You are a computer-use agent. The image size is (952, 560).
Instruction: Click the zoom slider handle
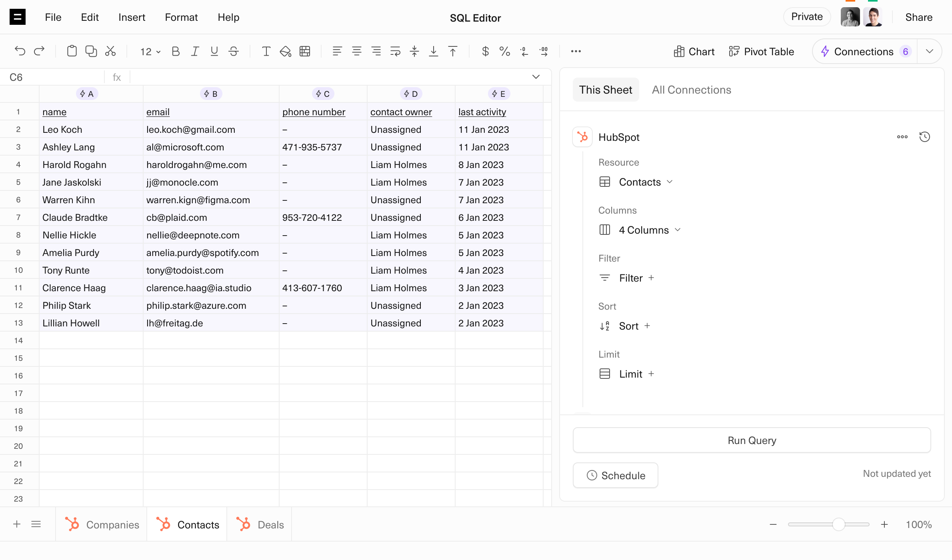pyautogui.click(x=838, y=524)
